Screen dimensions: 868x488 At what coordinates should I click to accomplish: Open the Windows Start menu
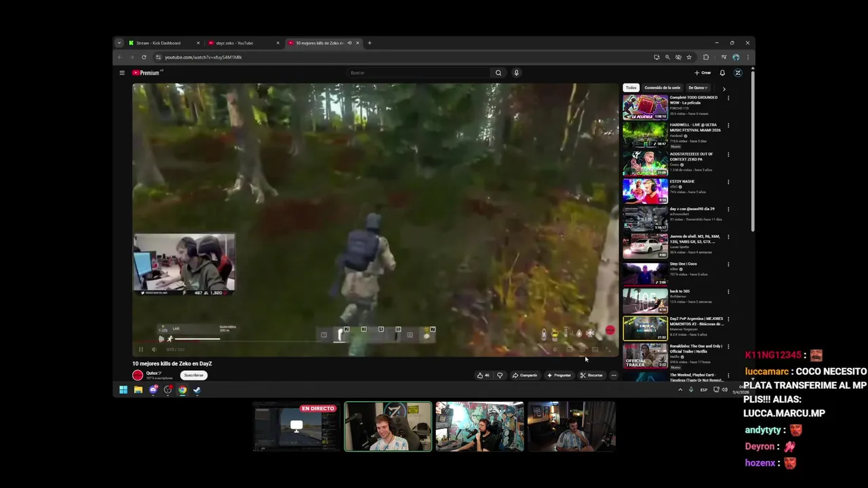pos(123,390)
